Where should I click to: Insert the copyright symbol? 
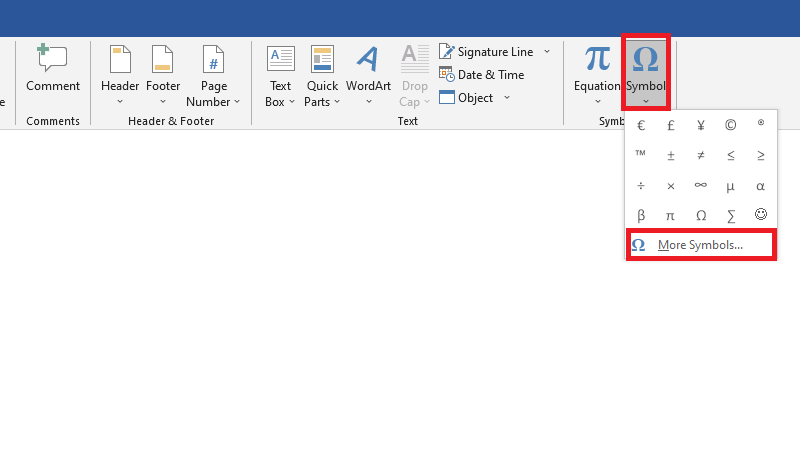point(731,126)
